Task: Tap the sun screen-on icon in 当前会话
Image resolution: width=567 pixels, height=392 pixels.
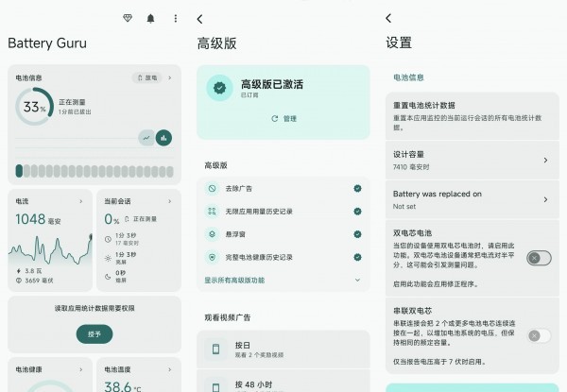Action: click(108, 258)
